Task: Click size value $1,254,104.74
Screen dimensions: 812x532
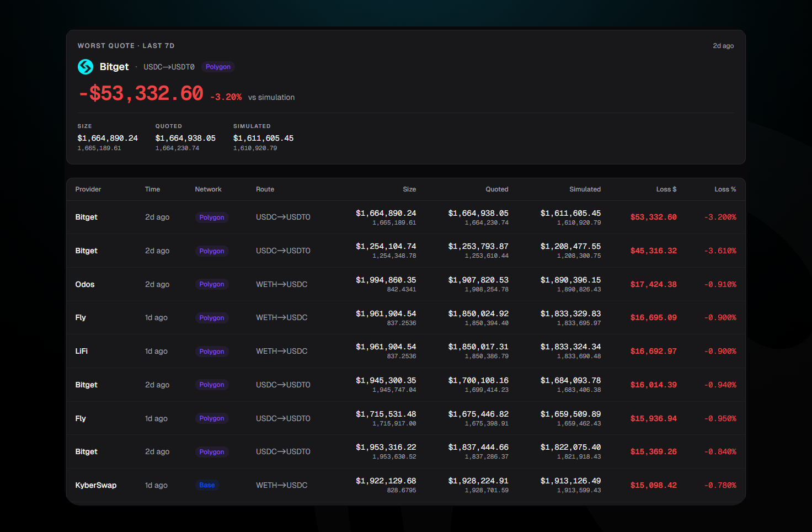Action: (x=386, y=246)
